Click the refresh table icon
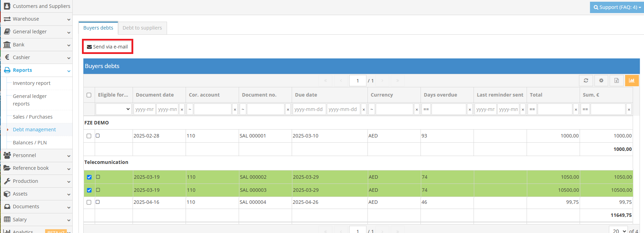Image resolution: width=644 pixels, height=233 pixels. pyautogui.click(x=586, y=80)
